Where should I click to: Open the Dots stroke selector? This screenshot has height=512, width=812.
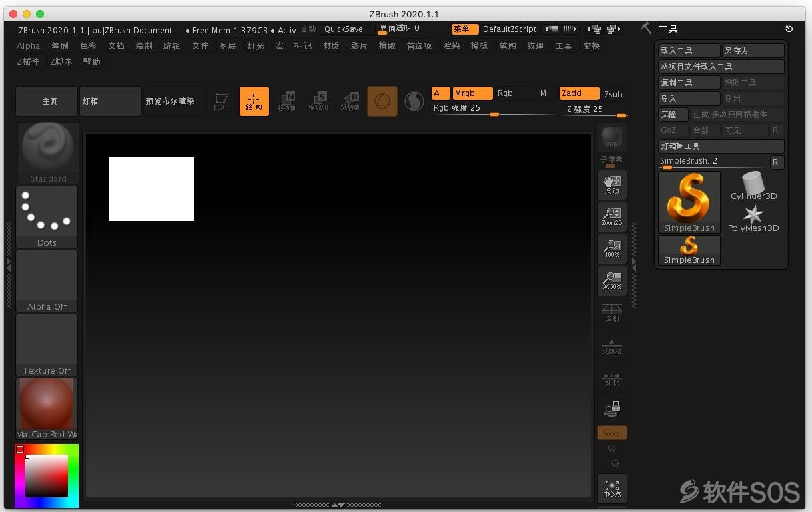click(x=47, y=217)
